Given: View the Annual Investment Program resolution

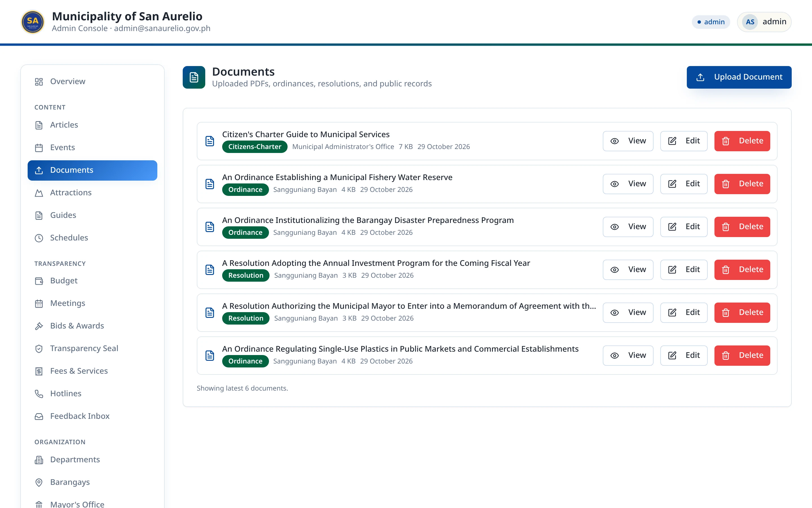Looking at the screenshot, I should tap(628, 270).
